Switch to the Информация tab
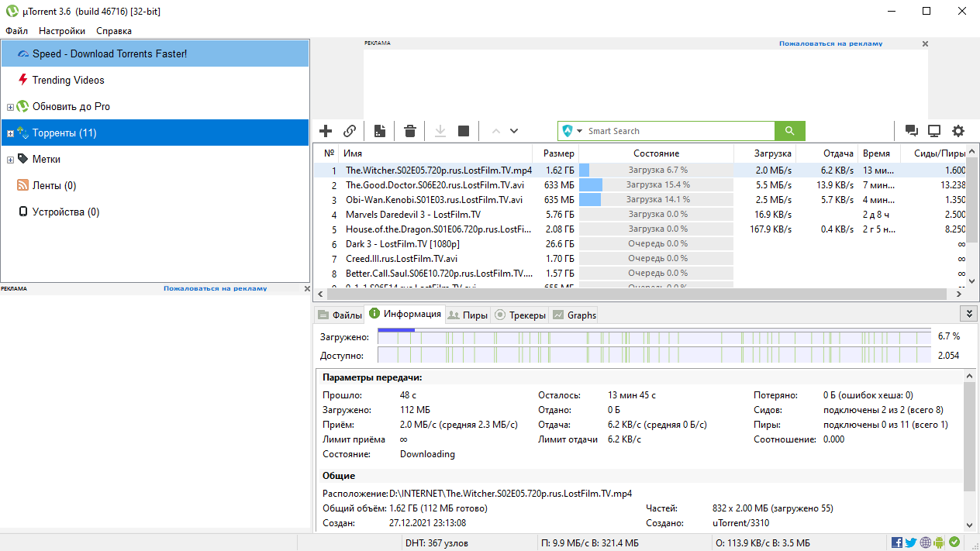The image size is (980, 551). coord(405,314)
